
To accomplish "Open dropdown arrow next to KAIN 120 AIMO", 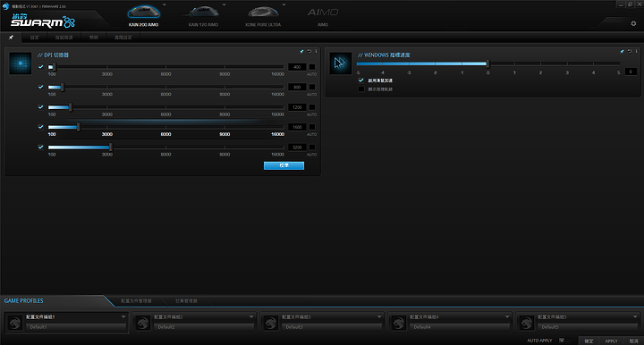I will click(224, 5).
